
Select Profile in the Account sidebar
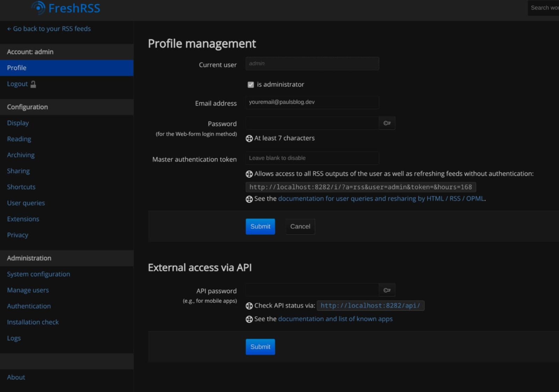click(16, 68)
